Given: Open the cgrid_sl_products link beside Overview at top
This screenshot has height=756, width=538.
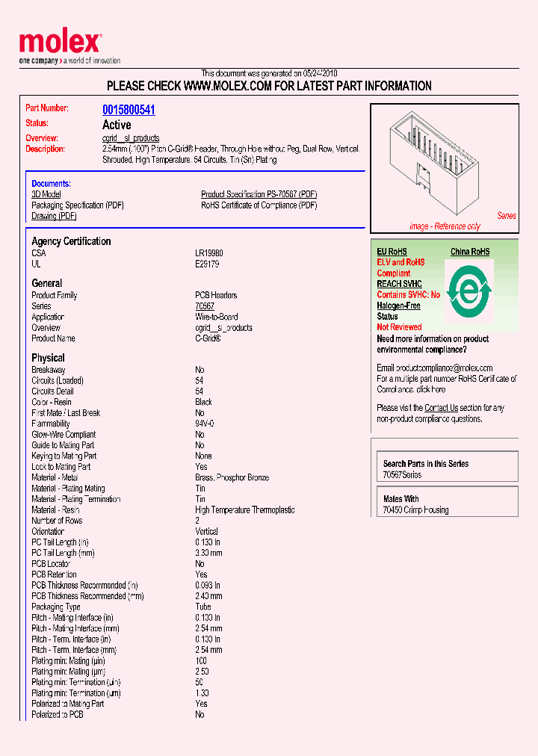Looking at the screenshot, I should pos(131,138).
